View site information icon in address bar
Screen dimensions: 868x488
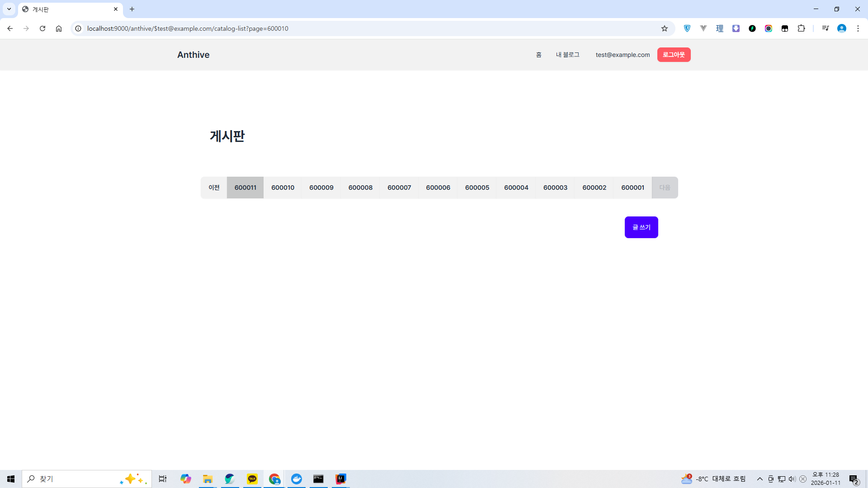tap(78, 28)
